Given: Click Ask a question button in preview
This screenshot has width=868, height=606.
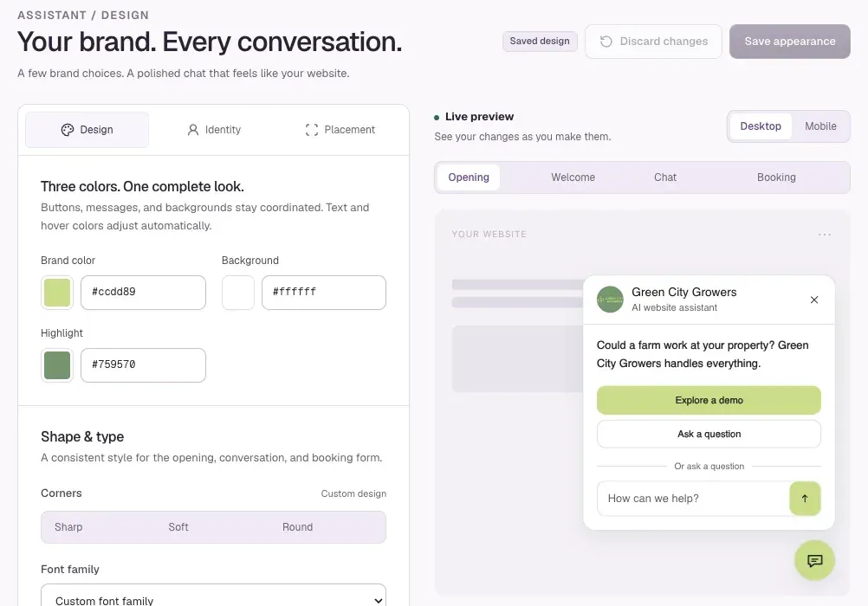Looking at the screenshot, I should [709, 434].
